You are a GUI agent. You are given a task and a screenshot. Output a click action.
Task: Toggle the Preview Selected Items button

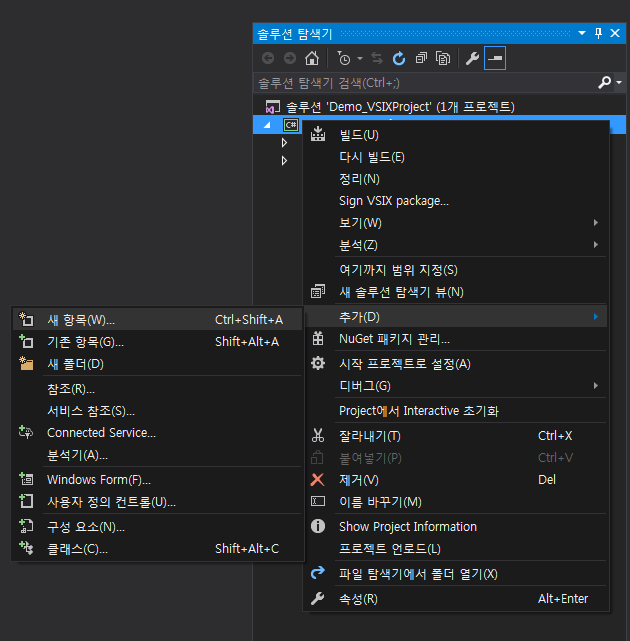coord(495,58)
